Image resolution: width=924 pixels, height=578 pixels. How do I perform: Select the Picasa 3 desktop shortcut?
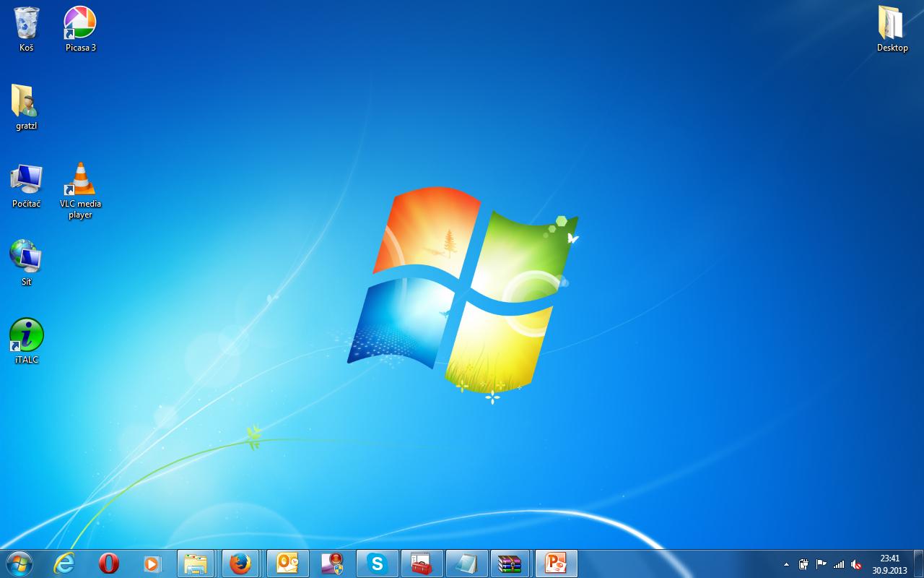[80, 29]
